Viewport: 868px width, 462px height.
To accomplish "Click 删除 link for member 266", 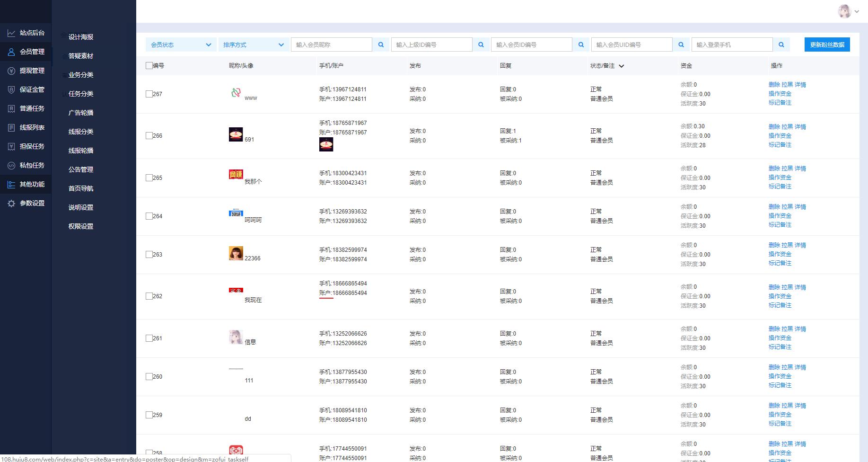I will click(774, 127).
